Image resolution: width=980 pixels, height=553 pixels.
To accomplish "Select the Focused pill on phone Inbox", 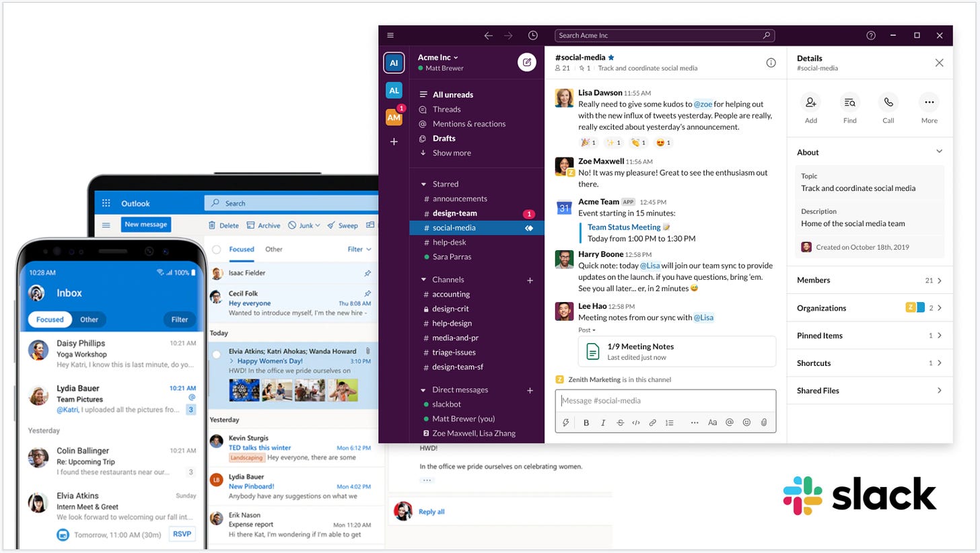I will click(x=50, y=320).
